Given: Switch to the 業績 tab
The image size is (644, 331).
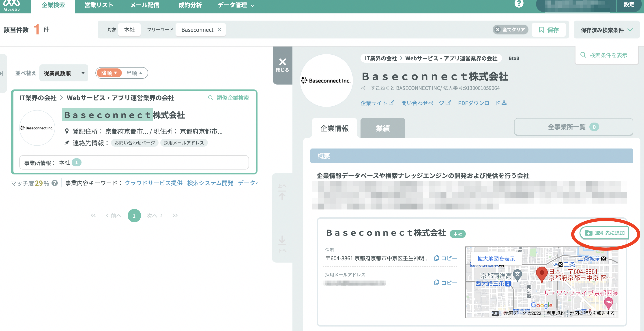Looking at the screenshot, I should (383, 128).
